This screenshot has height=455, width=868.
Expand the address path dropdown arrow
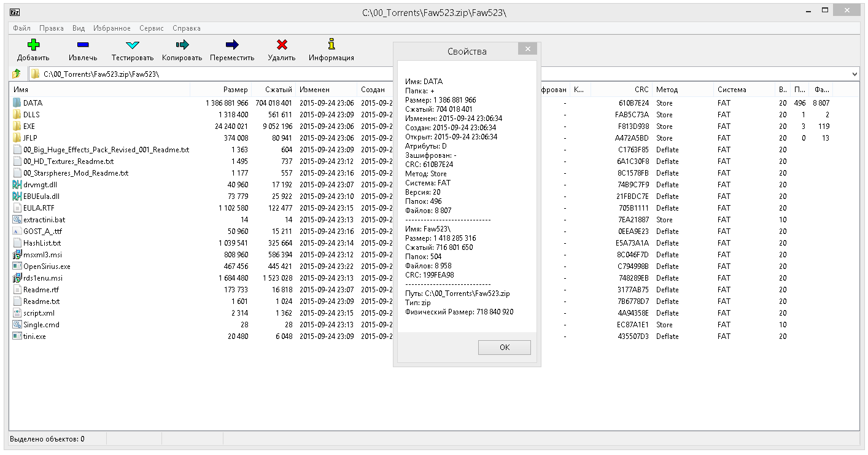click(x=855, y=74)
